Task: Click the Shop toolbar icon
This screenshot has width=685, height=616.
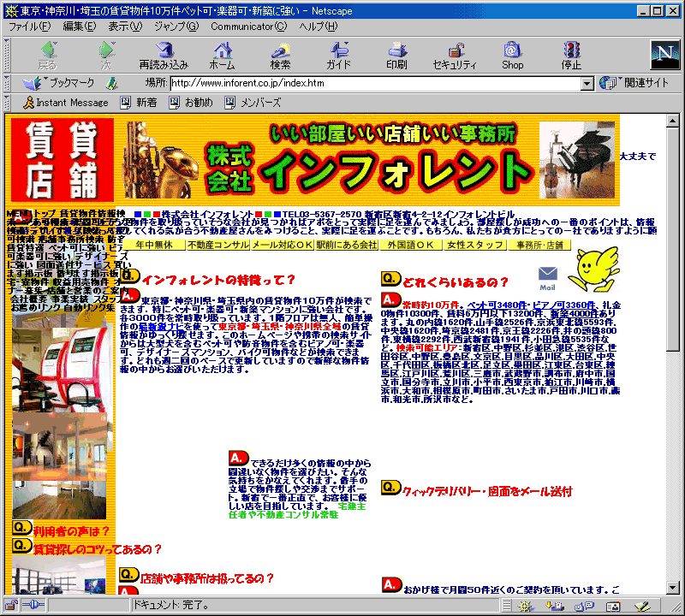Action: click(x=512, y=56)
